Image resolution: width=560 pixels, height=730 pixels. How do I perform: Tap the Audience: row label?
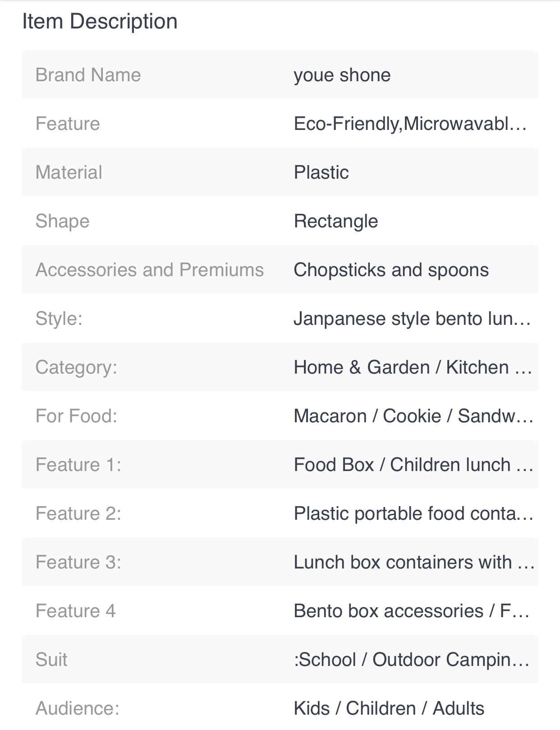[x=78, y=708]
